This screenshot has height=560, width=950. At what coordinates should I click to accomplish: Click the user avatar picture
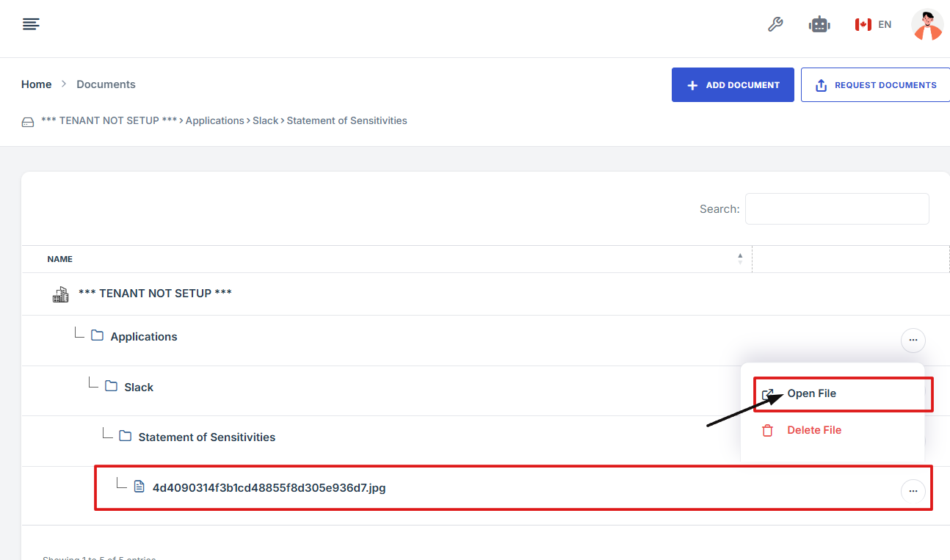click(x=927, y=25)
